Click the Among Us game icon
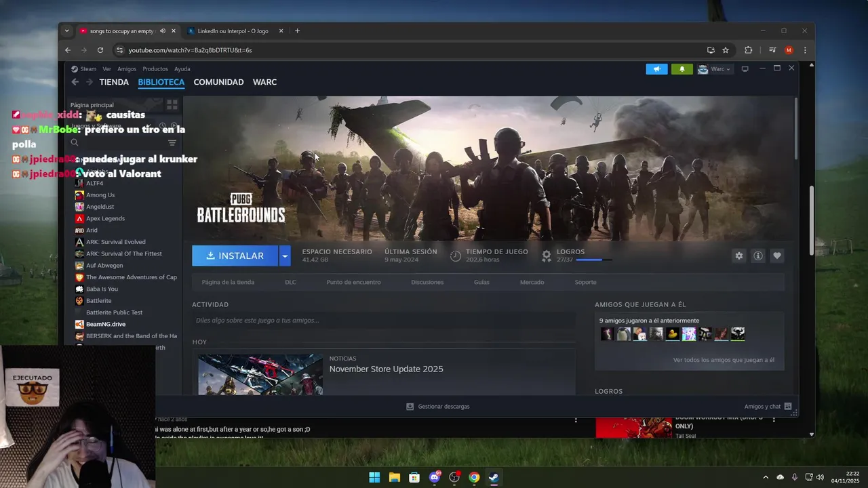The image size is (868, 488). click(x=79, y=195)
